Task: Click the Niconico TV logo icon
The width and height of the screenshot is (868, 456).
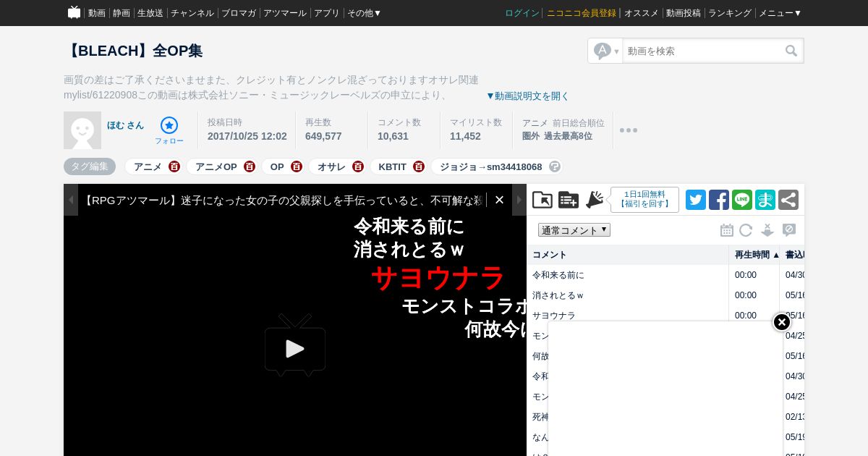Action: point(74,12)
